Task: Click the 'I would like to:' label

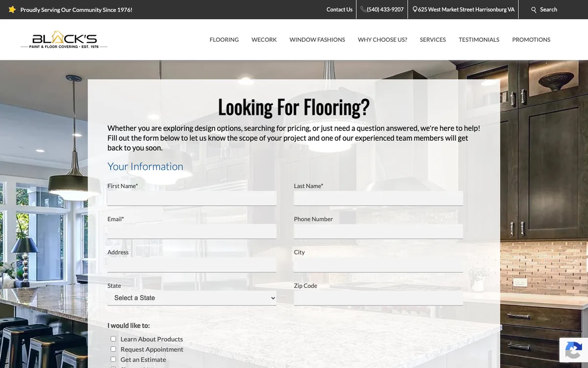Action: tap(129, 325)
